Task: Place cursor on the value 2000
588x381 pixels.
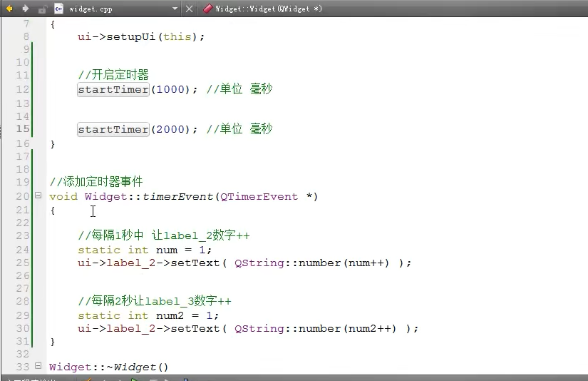Action: (170, 130)
